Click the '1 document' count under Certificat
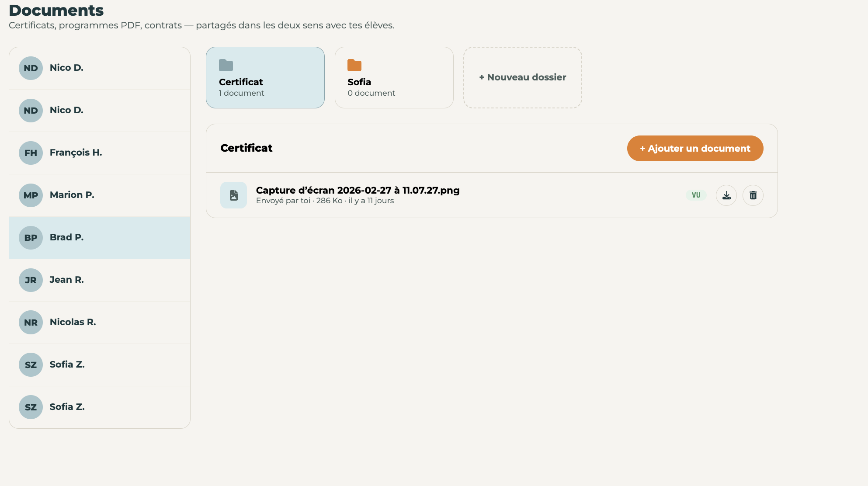 (241, 93)
